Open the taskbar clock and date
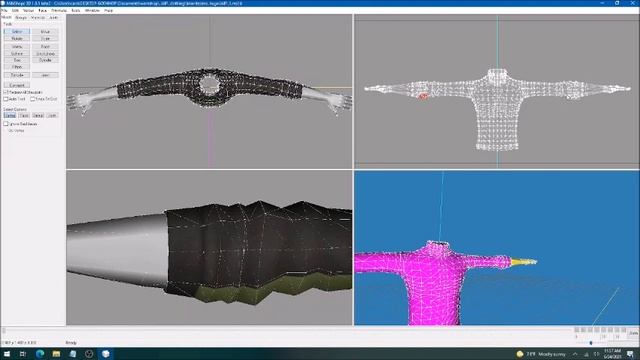Viewport: 640px width, 360px height. tap(612, 354)
